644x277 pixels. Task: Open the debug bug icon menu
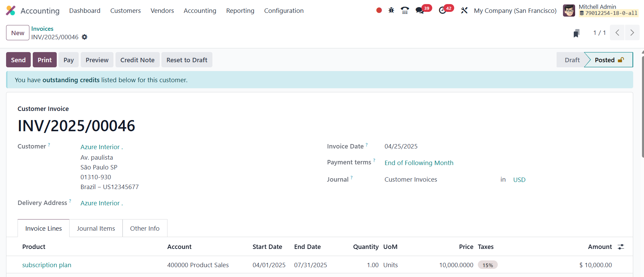(x=391, y=10)
